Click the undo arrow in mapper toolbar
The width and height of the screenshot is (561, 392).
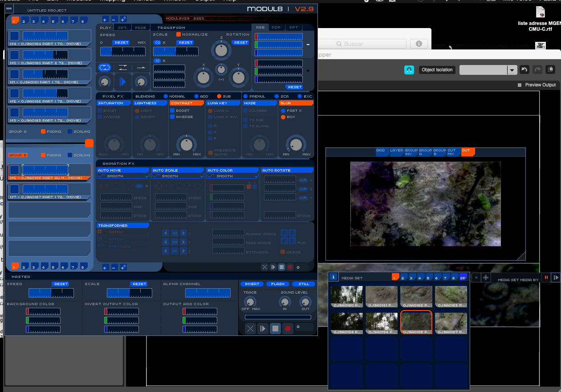[524, 70]
